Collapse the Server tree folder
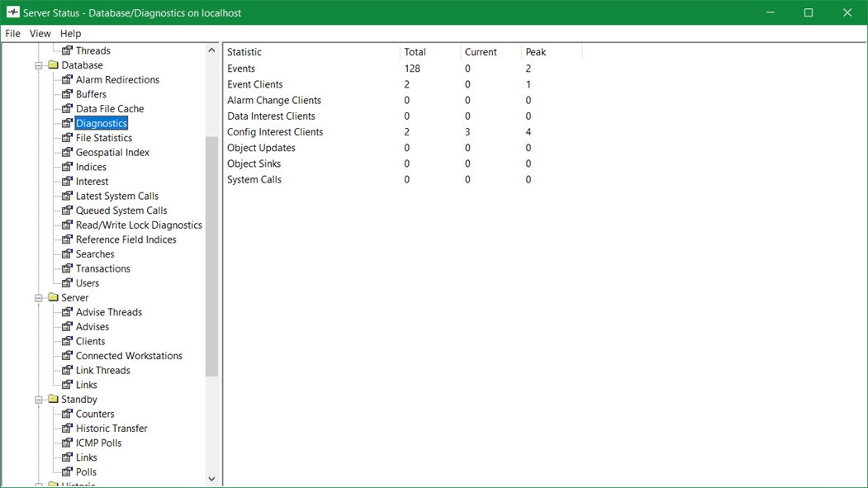Screen dimensions: 868x488 click(x=39, y=298)
